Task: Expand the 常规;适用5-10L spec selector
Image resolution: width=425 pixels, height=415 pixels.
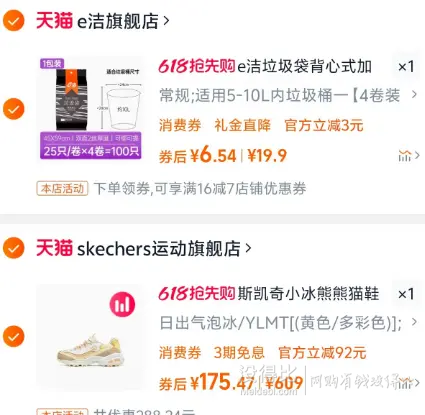Action: tap(288, 96)
